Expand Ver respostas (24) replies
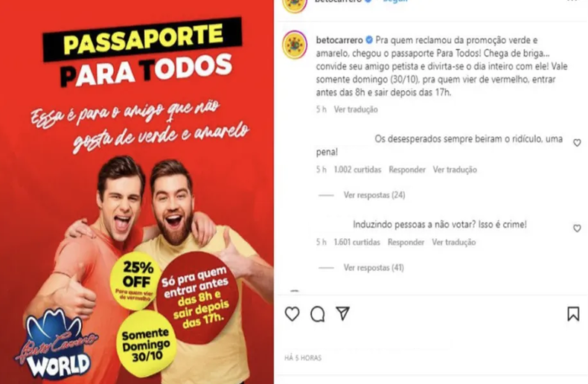Viewport: 588px width, 384px height. 374,195
